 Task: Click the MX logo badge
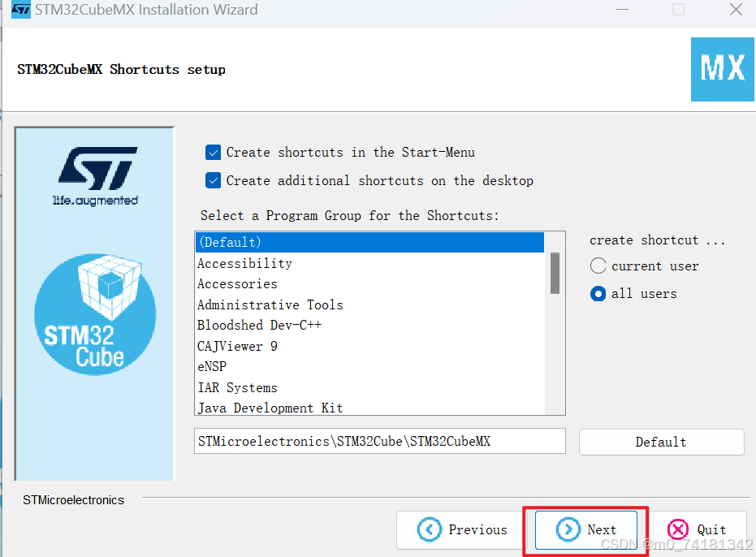(722, 70)
